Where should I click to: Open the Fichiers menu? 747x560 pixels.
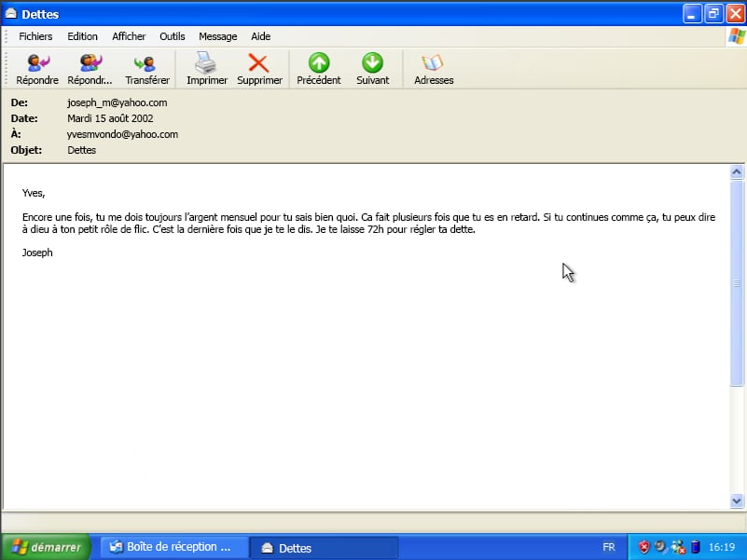[x=35, y=36]
